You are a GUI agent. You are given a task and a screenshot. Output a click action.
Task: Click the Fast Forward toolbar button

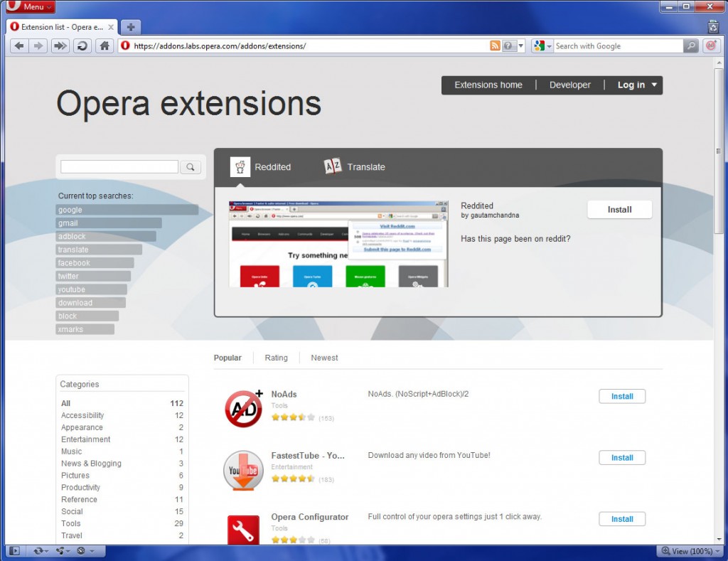tap(60, 46)
